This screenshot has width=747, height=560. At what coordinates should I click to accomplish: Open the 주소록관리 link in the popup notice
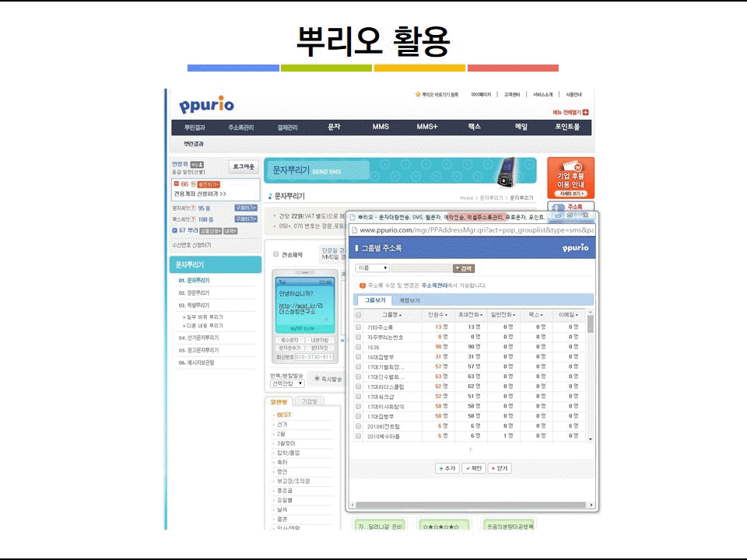[x=434, y=285]
